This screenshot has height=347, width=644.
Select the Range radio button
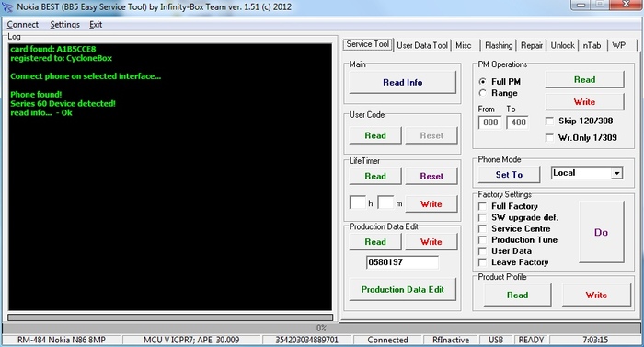[x=483, y=93]
